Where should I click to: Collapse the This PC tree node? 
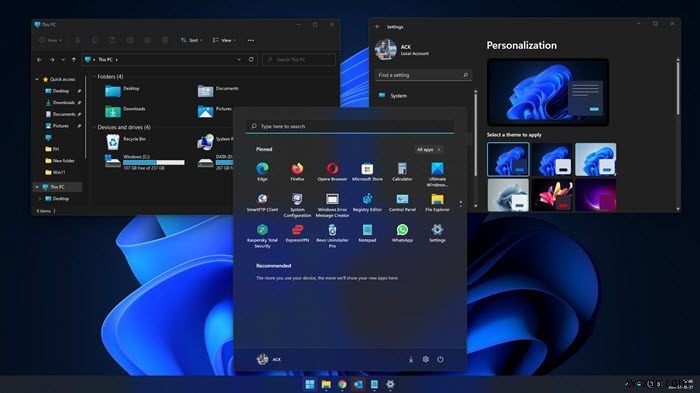coord(37,187)
